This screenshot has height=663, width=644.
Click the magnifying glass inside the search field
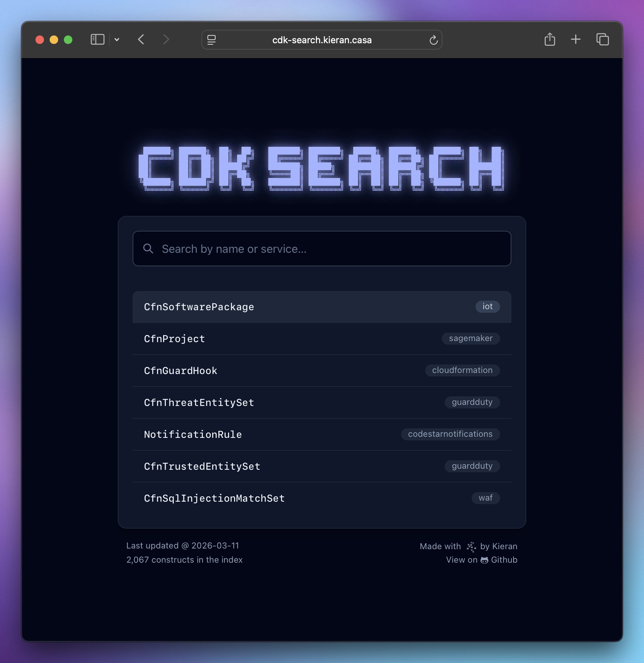click(x=149, y=249)
